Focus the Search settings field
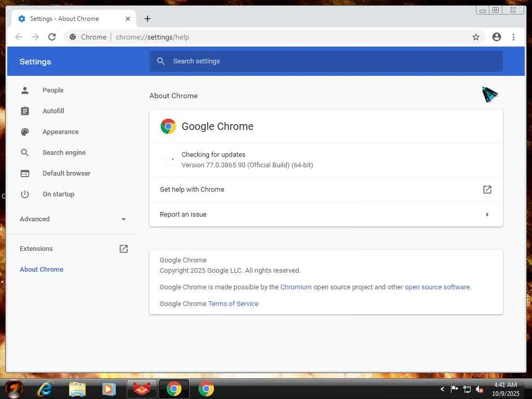 point(326,61)
